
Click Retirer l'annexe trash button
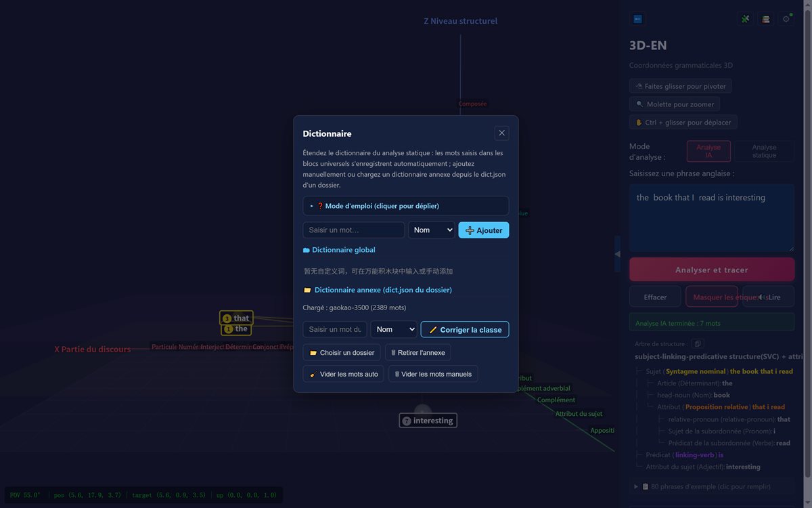[x=418, y=352]
